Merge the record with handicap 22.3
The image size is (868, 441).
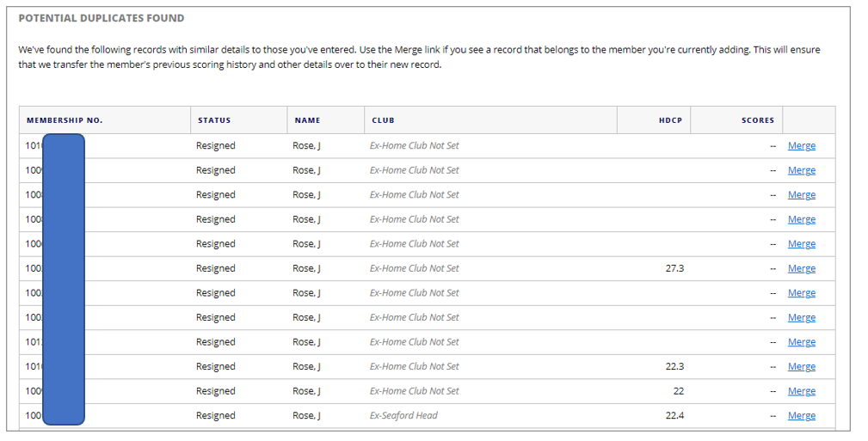(x=801, y=366)
